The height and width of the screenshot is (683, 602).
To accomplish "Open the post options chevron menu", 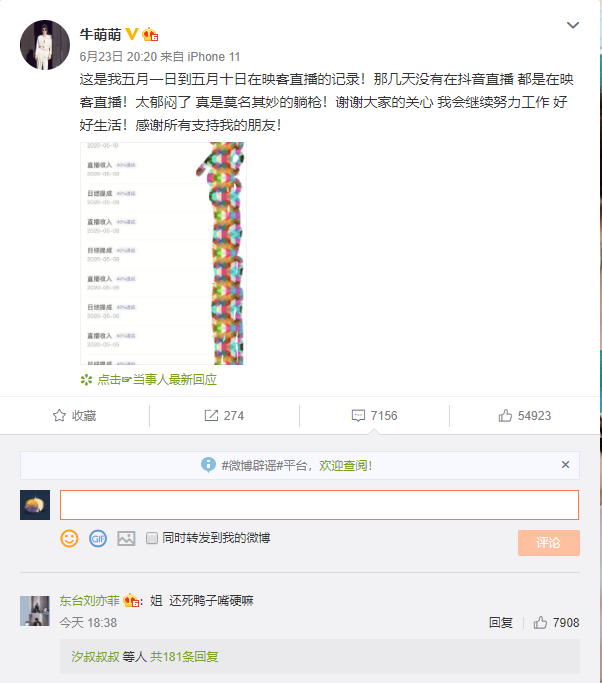I will [572, 25].
